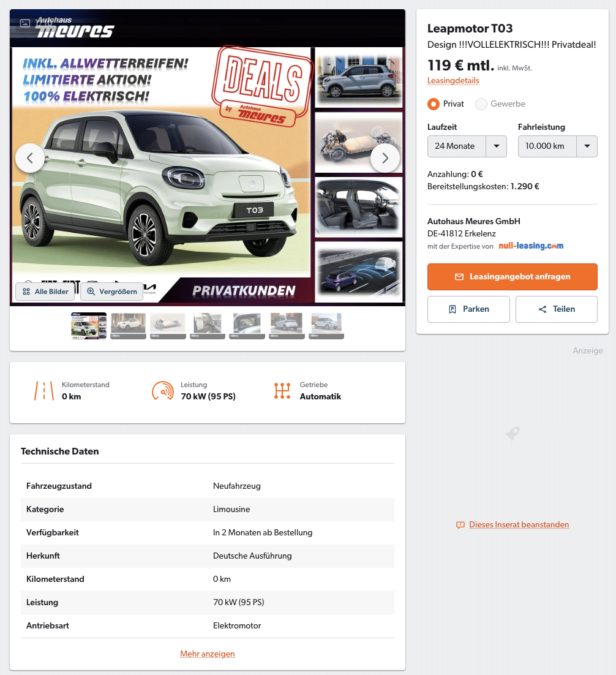The height and width of the screenshot is (675, 616).
Task: Request offer via Leasingangebot anfragen
Action: click(513, 277)
